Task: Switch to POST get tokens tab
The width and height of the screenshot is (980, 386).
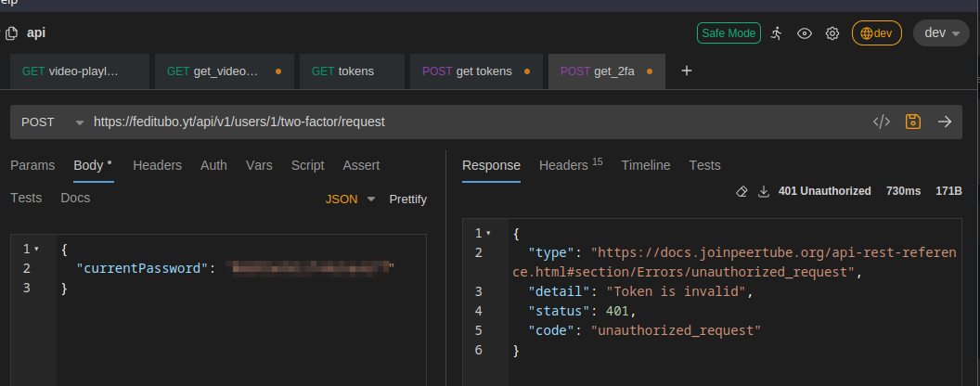Action: pos(476,71)
